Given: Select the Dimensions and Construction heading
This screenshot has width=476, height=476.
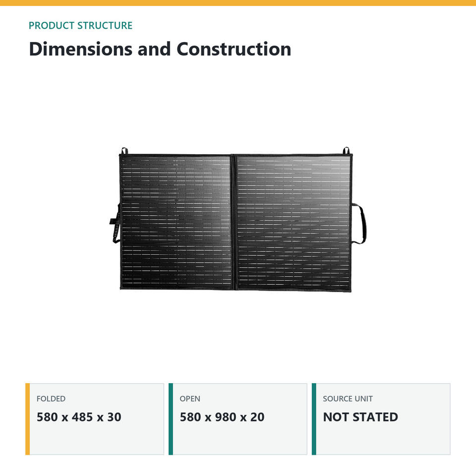Looking at the screenshot, I should click(x=160, y=49).
